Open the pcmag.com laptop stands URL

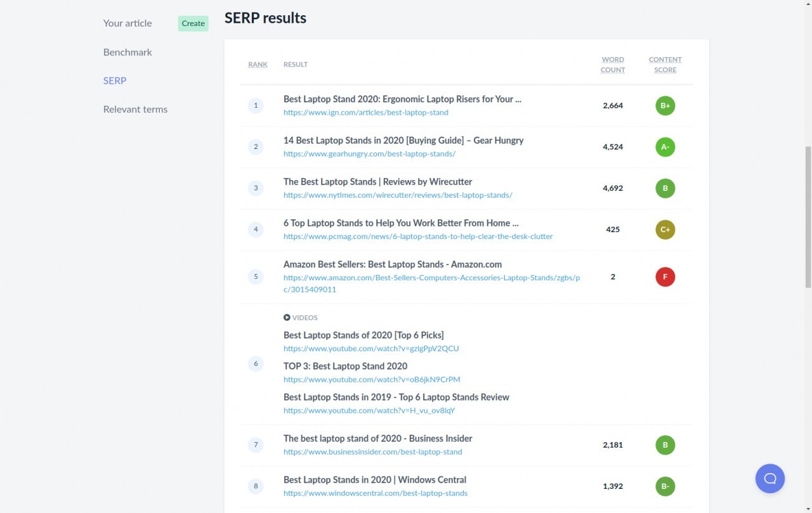pos(418,237)
